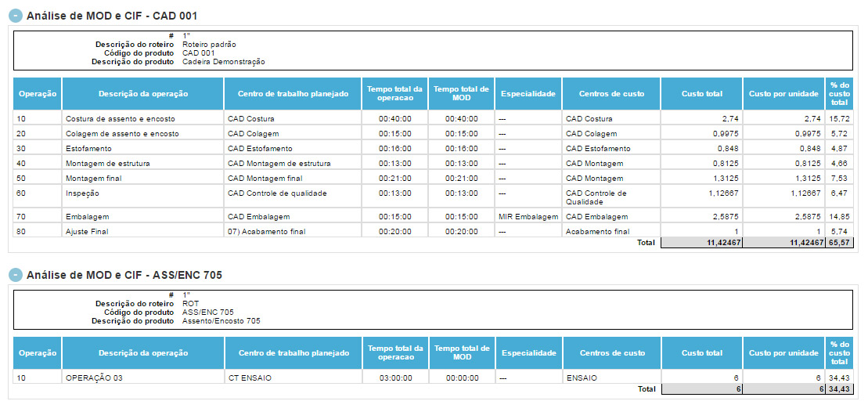Collapse the ASS/ENC 705 analysis section

click(x=16, y=275)
